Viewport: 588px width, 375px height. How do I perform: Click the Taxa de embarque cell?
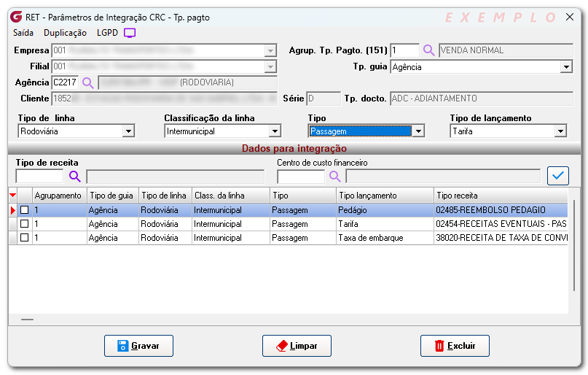point(385,238)
